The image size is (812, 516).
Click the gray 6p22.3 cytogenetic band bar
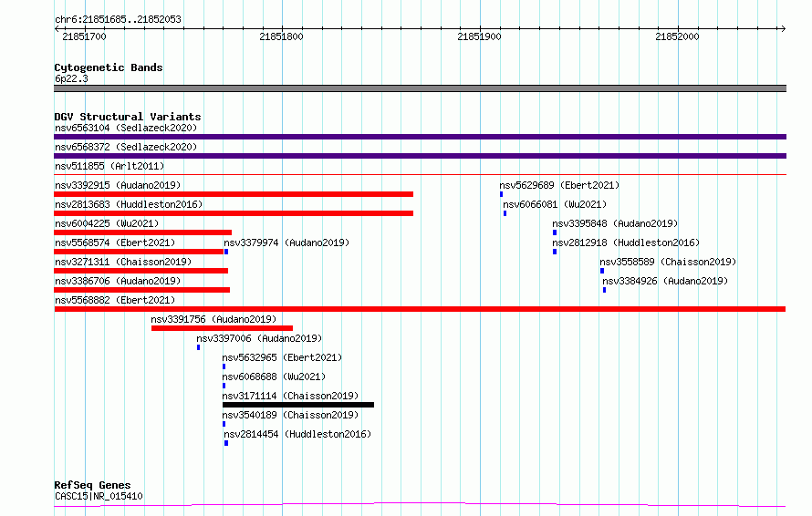click(x=420, y=88)
